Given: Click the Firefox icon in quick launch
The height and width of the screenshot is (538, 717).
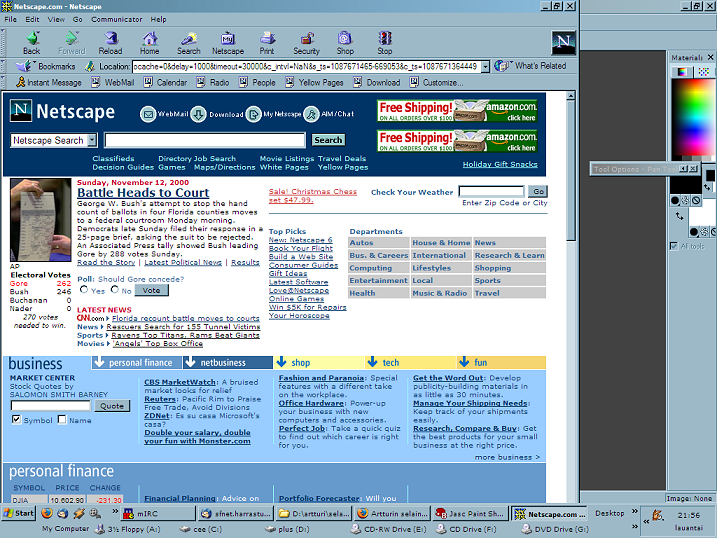Looking at the screenshot, I should click(47, 513).
